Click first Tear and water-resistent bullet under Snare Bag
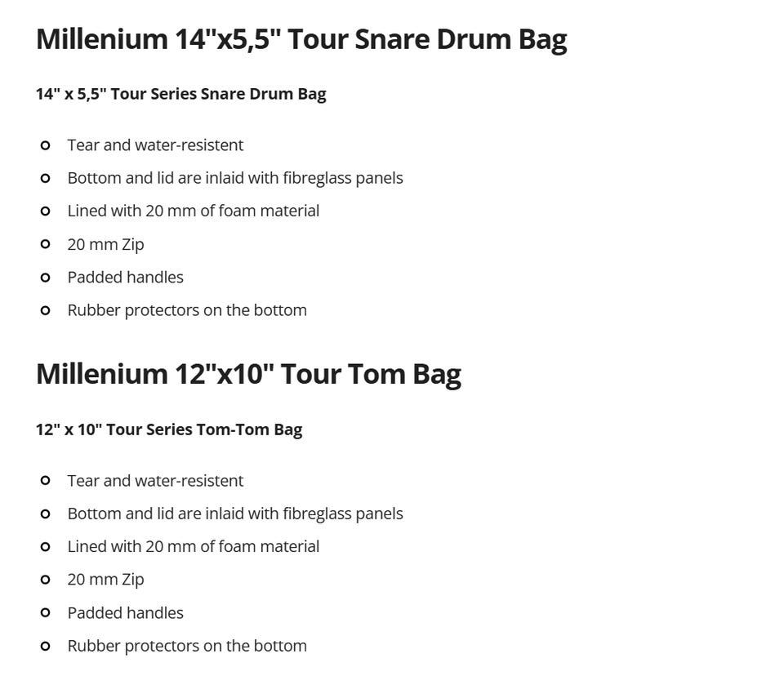 point(155,145)
